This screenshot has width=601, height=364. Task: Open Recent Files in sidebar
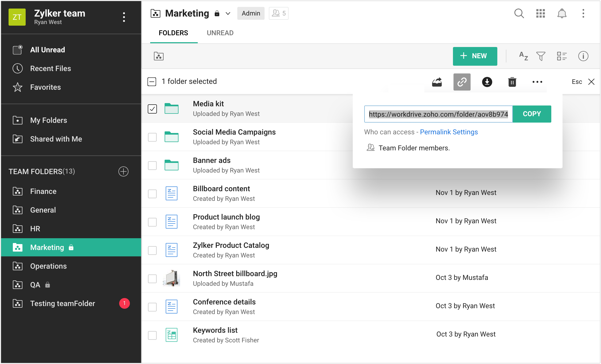click(x=71, y=68)
